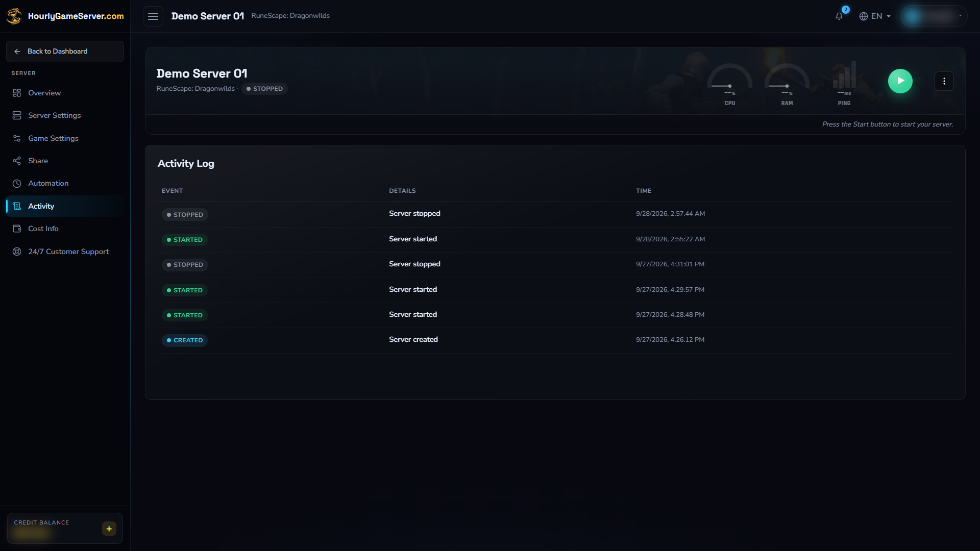Viewport: 980px width, 551px height.
Task: Click timestamp 9/27/2026, 4:31:01 PM
Action: (x=670, y=264)
